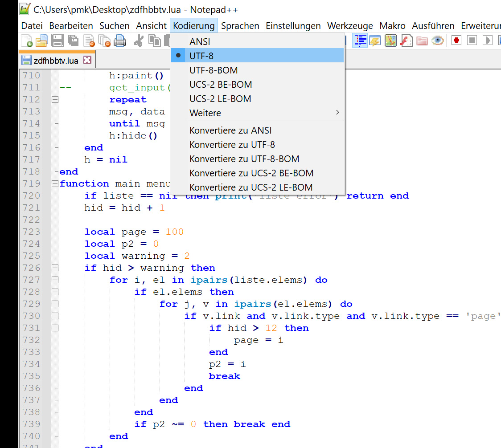Click the eye monitoring icon
Viewport: 501px width, 448px height.
coord(438,41)
